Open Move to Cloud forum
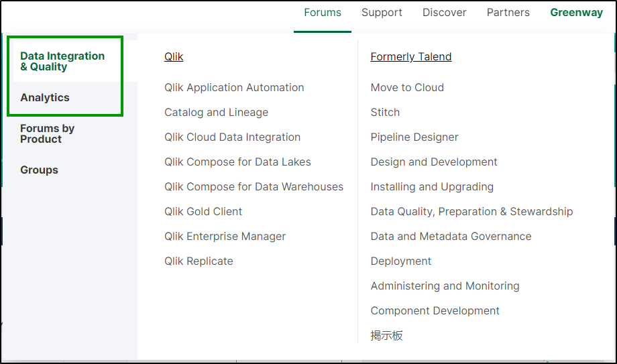The image size is (617, 364). [407, 87]
